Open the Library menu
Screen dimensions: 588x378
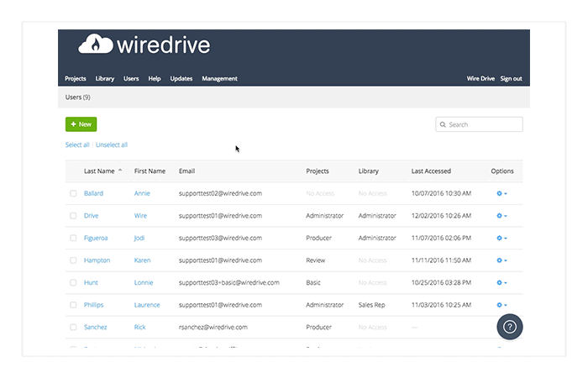[105, 79]
